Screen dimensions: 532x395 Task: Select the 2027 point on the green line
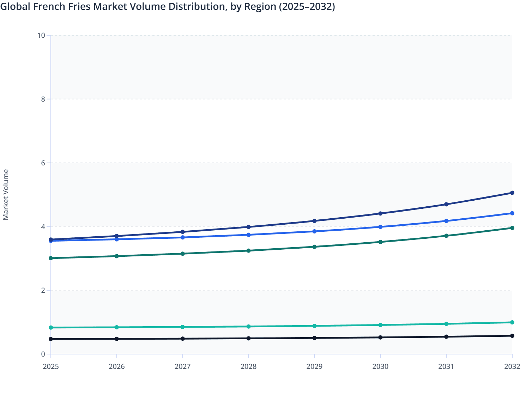pyautogui.click(x=182, y=253)
